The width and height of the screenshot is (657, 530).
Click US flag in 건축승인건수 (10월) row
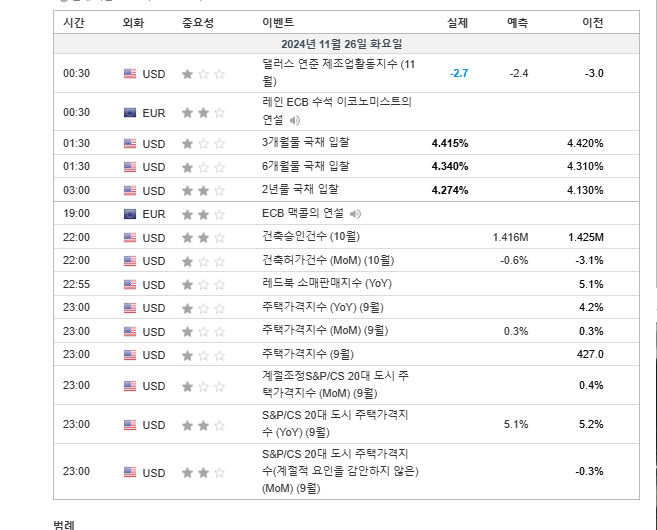130,238
